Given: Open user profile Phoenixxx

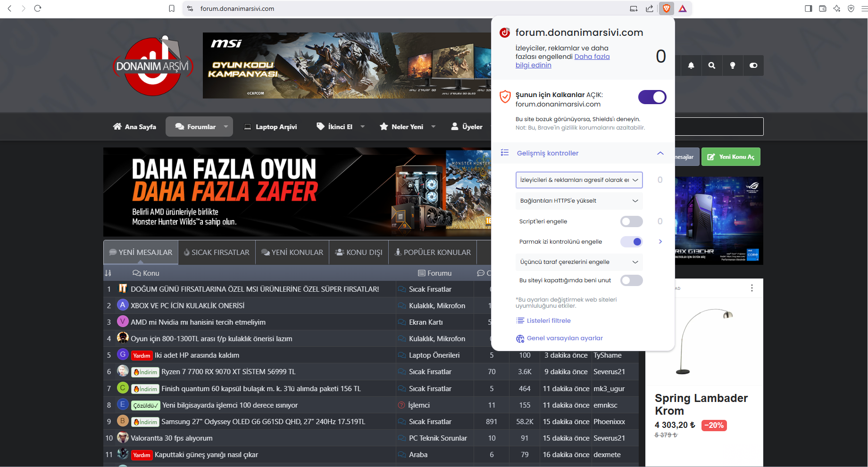Looking at the screenshot, I should pos(609,421).
